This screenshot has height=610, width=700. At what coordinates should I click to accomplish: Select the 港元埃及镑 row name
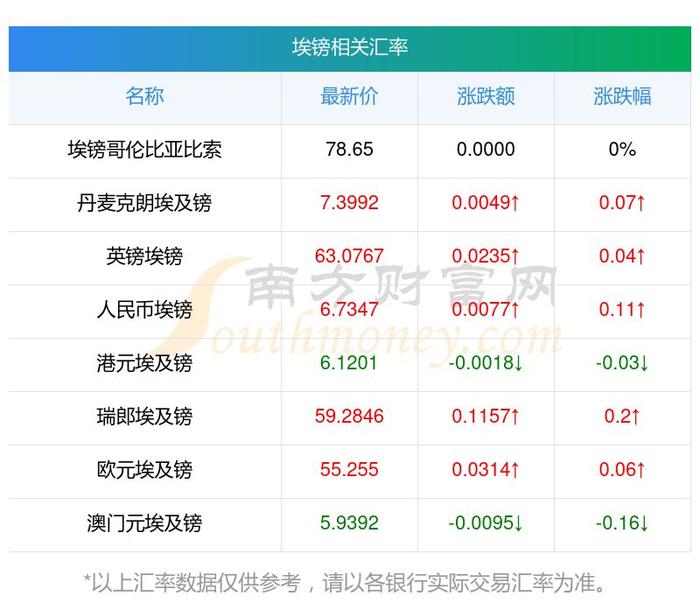pos(144,363)
